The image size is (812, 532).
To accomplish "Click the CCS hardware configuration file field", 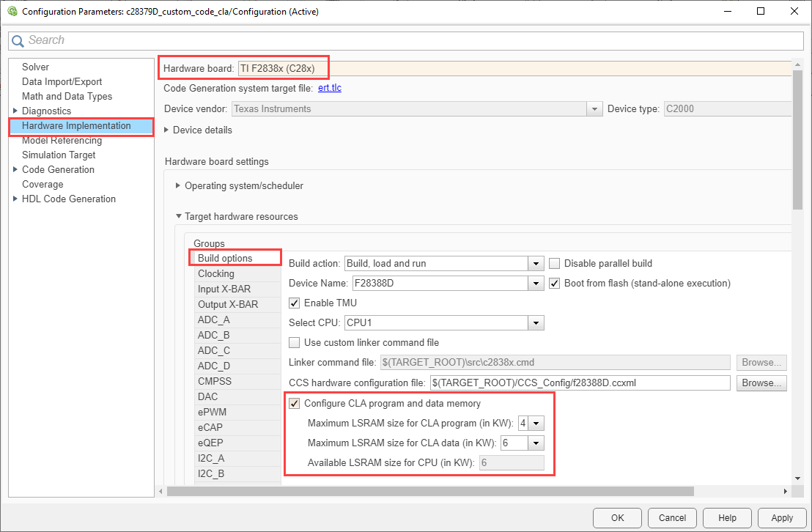I will tap(580, 383).
